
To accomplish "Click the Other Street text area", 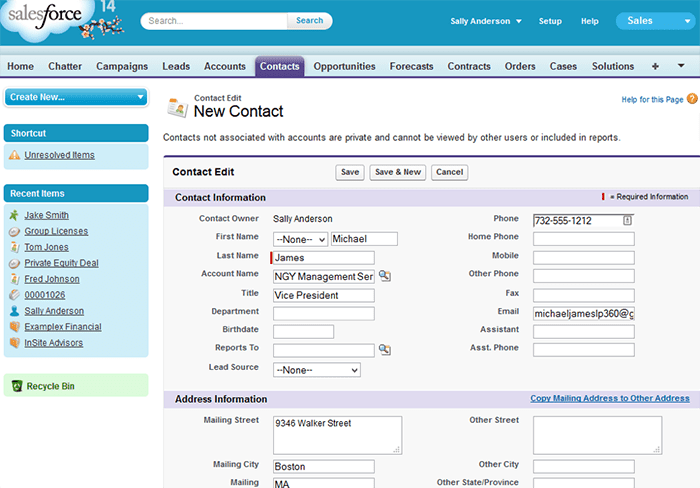I will coord(597,435).
